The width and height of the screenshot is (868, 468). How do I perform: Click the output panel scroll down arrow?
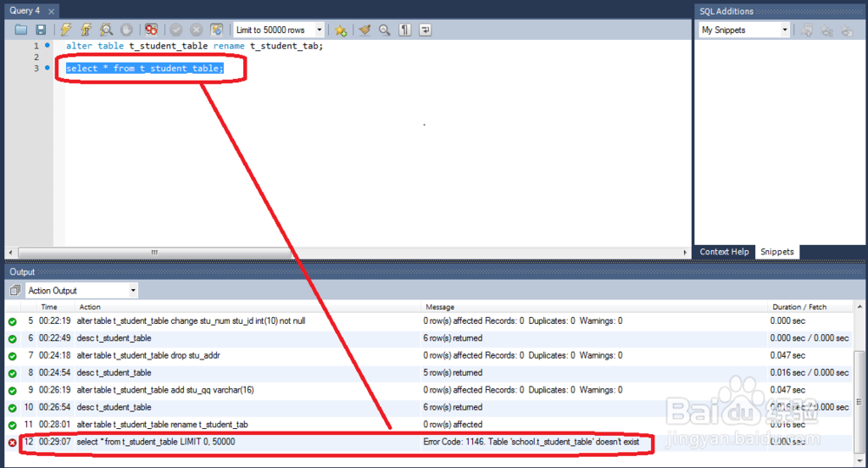click(859, 459)
